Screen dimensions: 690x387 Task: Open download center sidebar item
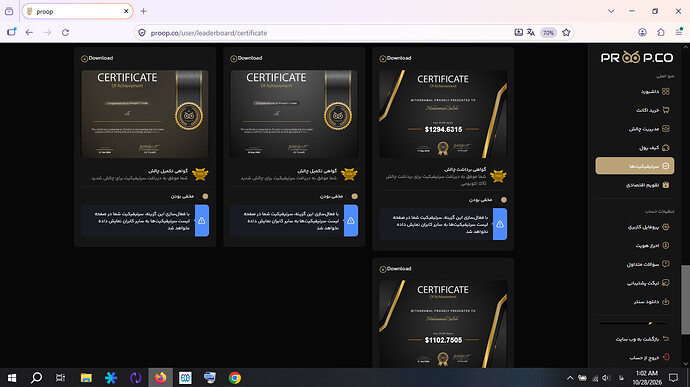[x=651, y=302]
